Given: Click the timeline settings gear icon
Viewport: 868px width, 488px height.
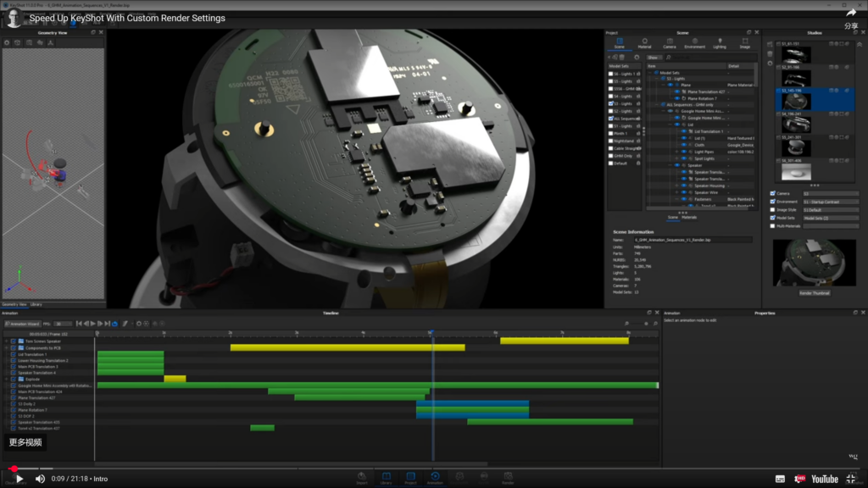Looking at the screenshot, I should click(x=138, y=324).
